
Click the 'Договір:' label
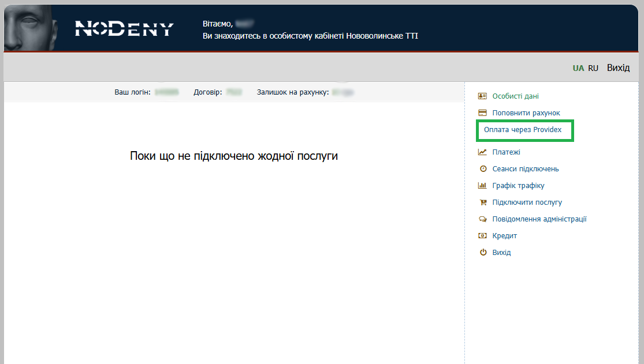coord(208,92)
